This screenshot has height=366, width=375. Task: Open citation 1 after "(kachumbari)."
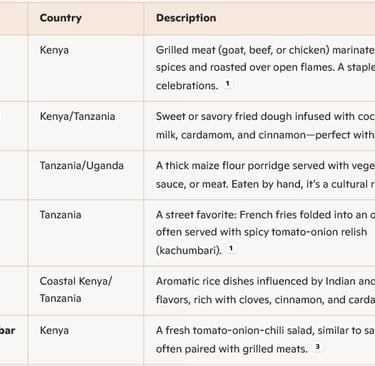pyautogui.click(x=231, y=248)
